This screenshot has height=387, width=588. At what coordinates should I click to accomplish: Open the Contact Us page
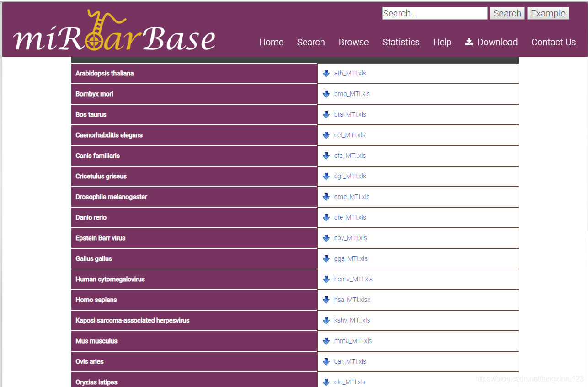coord(553,42)
